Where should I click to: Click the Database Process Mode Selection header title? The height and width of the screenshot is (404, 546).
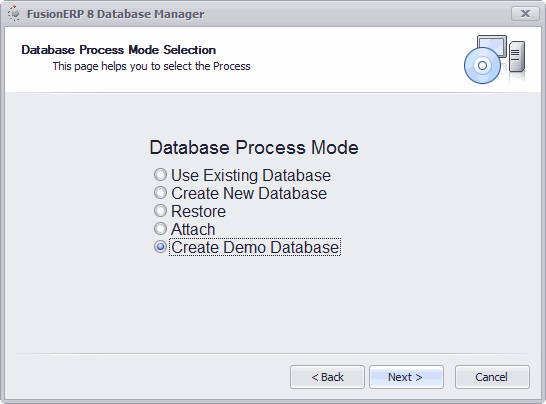tap(118, 50)
